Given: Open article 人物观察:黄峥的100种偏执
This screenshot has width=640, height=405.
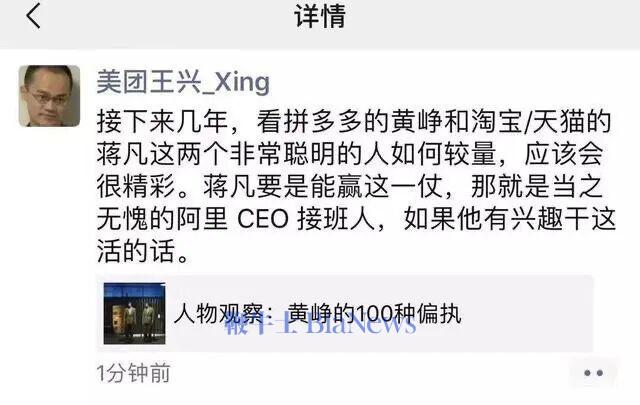Looking at the screenshot, I should [x=318, y=314].
